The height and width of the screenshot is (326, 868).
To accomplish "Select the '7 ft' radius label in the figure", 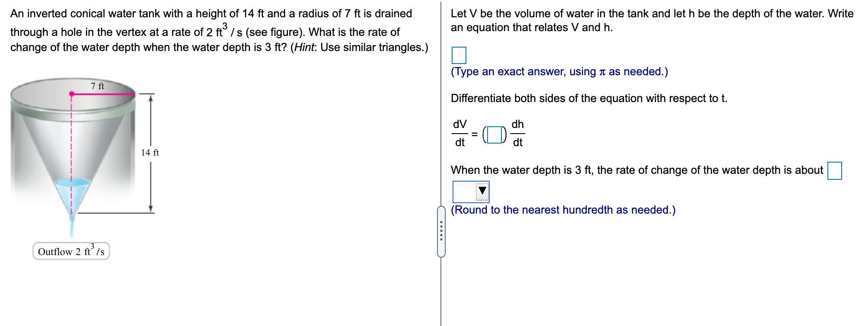I will click(x=98, y=86).
